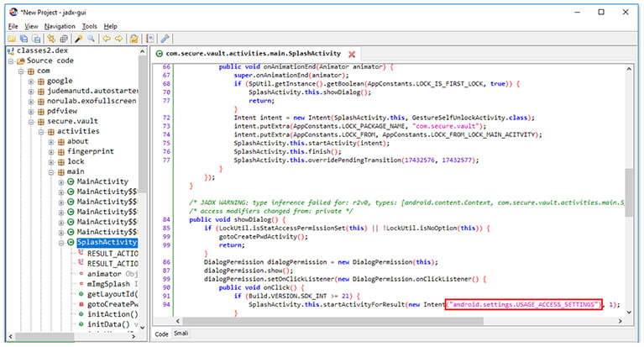Close the SplashActivity editor tab

point(352,54)
